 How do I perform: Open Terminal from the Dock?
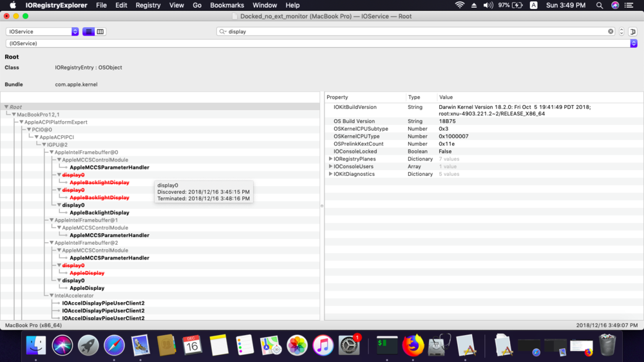pyautogui.click(x=386, y=345)
